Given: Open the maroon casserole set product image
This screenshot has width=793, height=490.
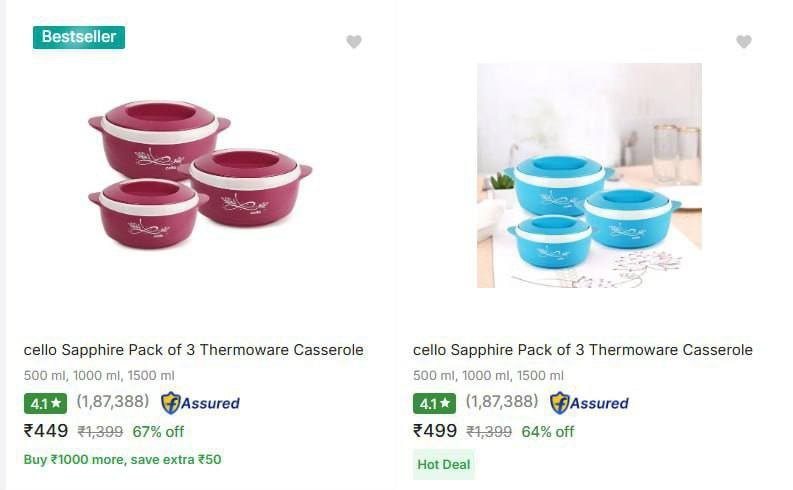Looking at the screenshot, I should click(x=200, y=176).
